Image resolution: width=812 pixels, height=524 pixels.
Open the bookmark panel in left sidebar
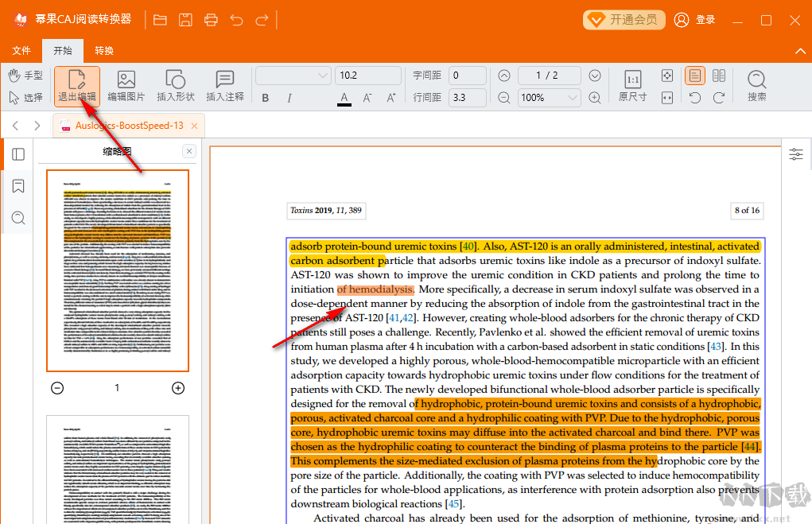pyautogui.click(x=18, y=186)
